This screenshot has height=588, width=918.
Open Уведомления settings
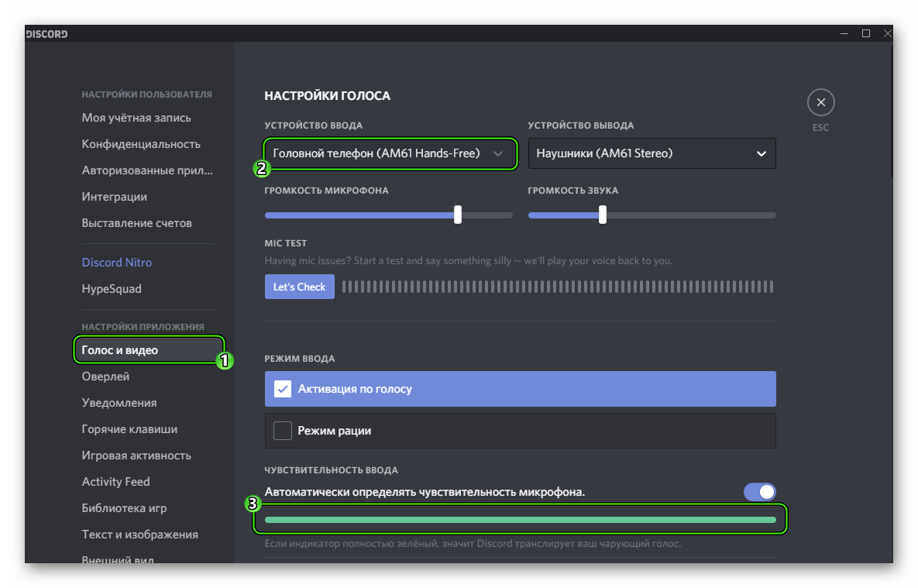click(119, 403)
